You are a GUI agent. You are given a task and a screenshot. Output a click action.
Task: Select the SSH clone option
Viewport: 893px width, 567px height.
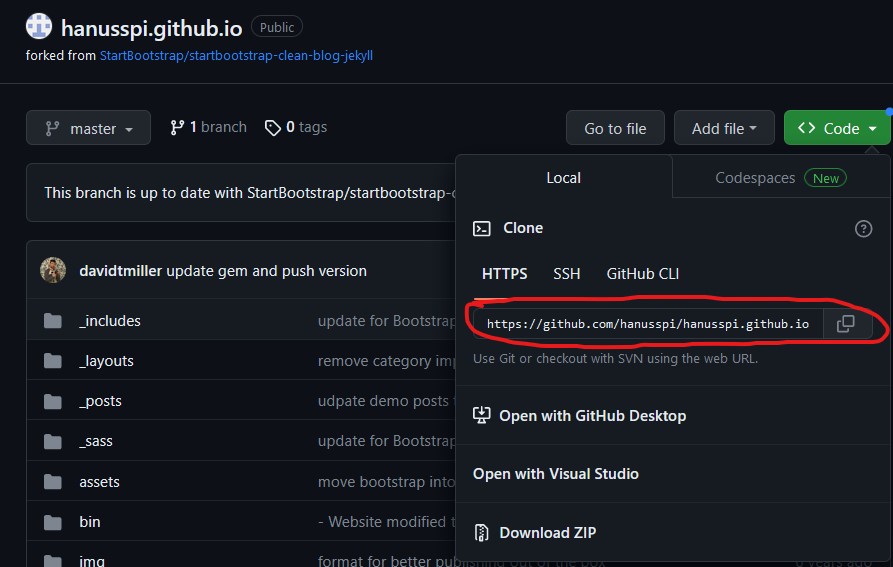(567, 274)
